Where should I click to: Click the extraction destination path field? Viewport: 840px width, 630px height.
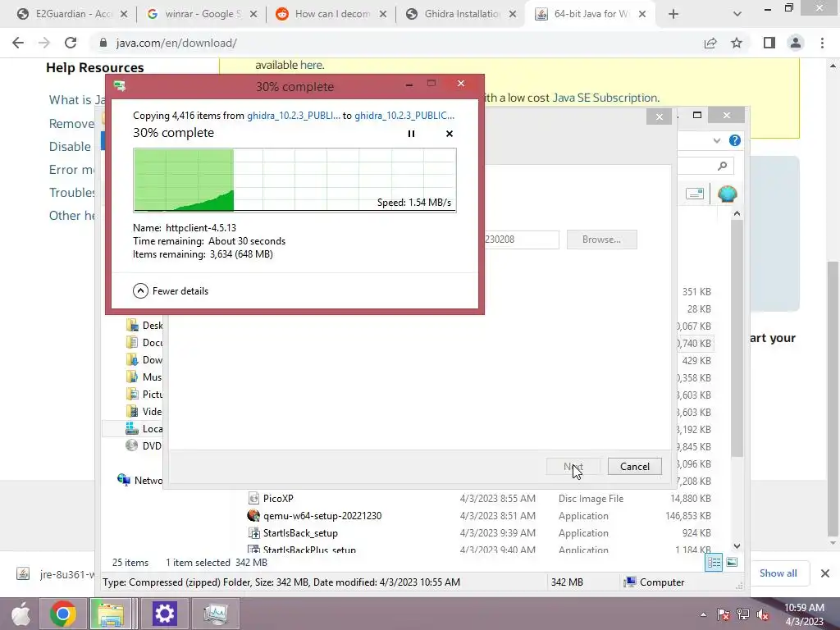coord(521,240)
